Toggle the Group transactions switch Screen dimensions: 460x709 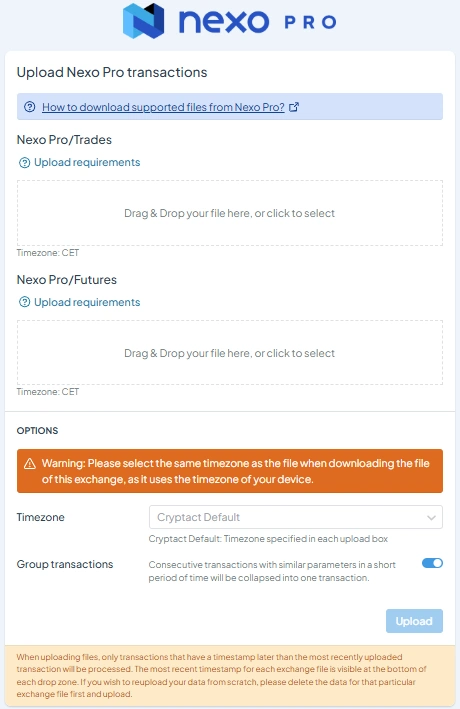pos(432,563)
